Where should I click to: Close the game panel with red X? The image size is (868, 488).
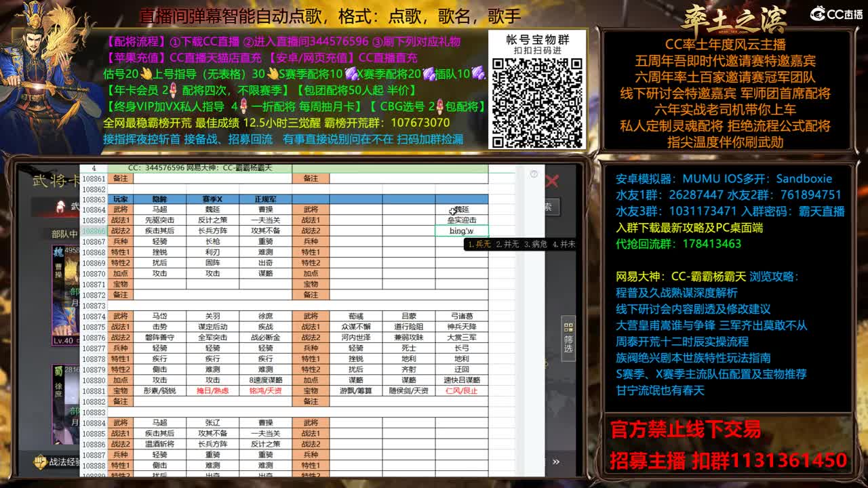click(x=552, y=181)
